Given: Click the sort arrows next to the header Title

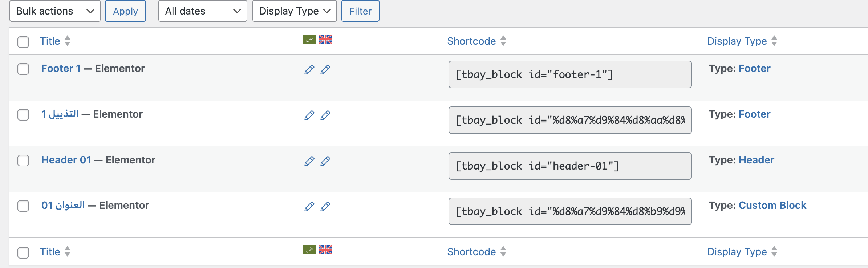Looking at the screenshot, I should tap(68, 41).
